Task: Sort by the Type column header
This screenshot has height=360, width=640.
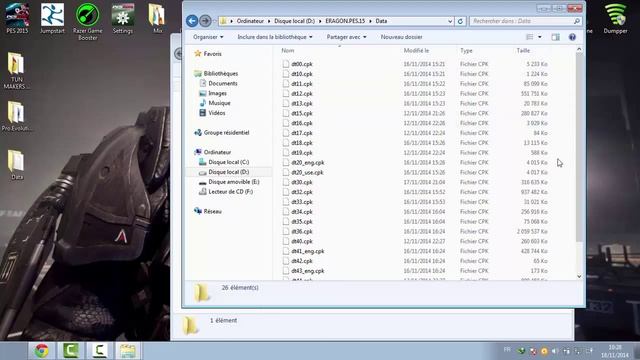Action: [466, 51]
